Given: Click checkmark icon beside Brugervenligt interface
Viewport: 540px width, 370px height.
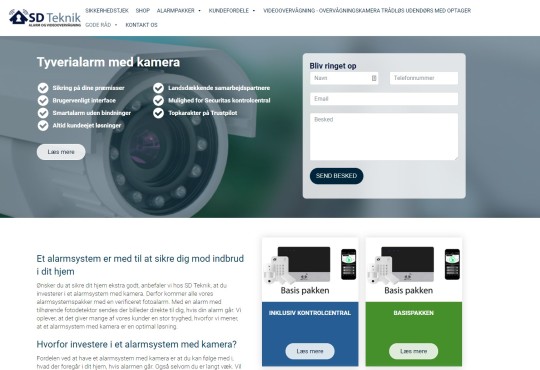Looking at the screenshot, I should pyautogui.click(x=43, y=101).
